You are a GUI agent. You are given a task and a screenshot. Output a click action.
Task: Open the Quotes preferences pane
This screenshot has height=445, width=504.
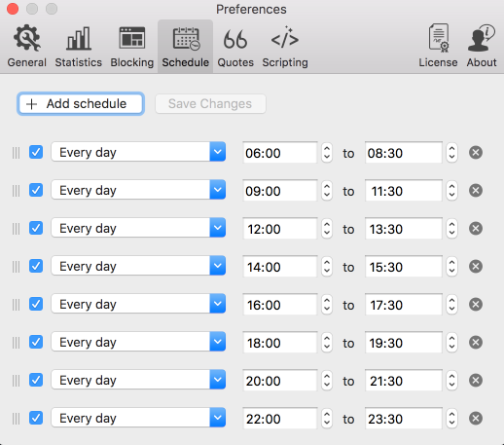click(x=235, y=46)
